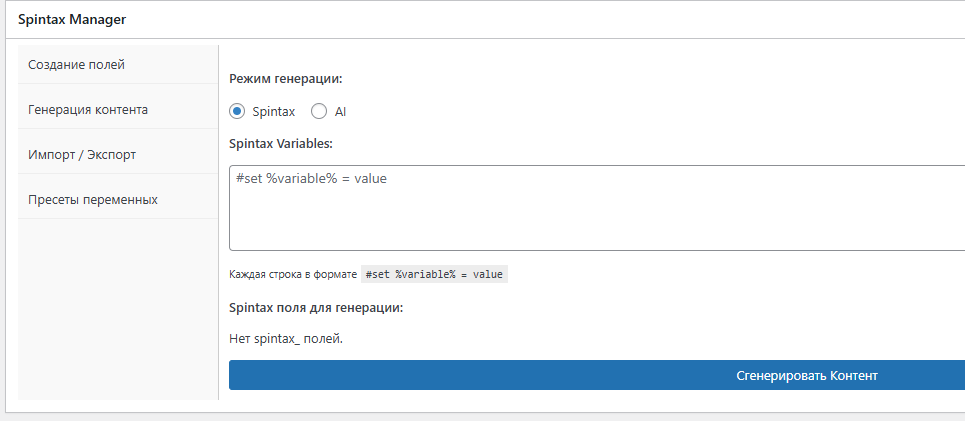Click the #set %variable% placeholder text
This screenshot has height=421, width=965.
pos(311,179)
